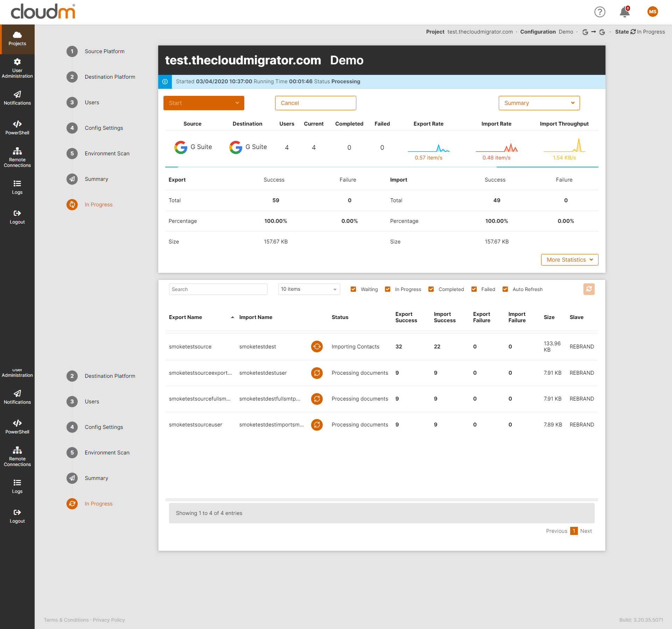This screenshot has width=672, height=629.
Task: Click page 1 pagination button
Action: 574,531
